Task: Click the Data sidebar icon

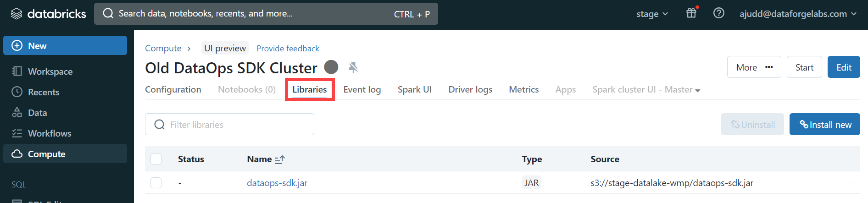Action: tap(17, 112)
